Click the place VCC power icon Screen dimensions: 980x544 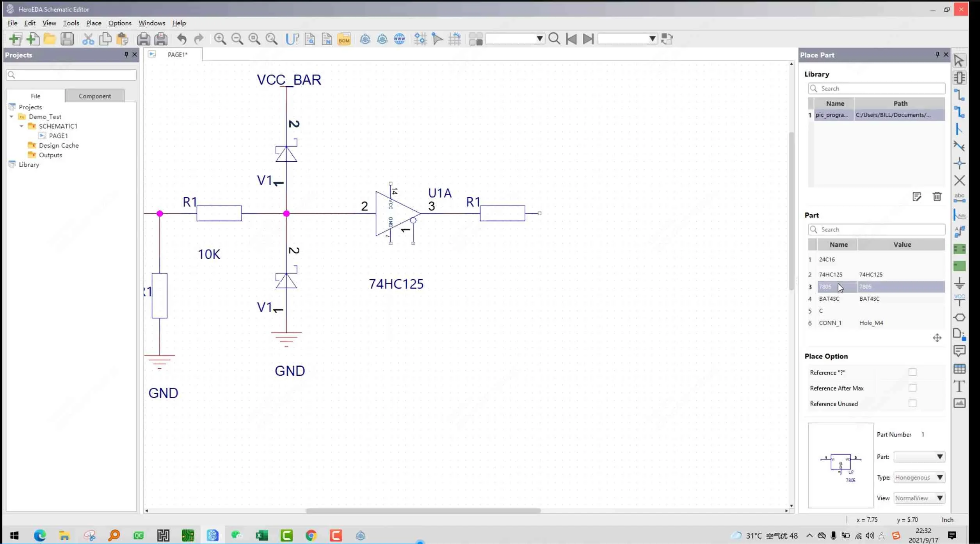pos(959,300)
